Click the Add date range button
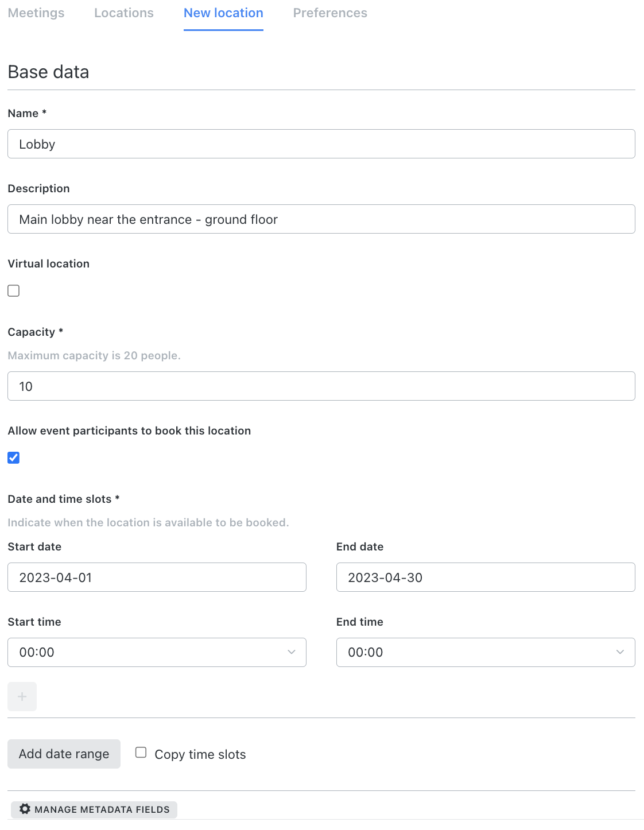644x830 pixels. tap(64, 754)
